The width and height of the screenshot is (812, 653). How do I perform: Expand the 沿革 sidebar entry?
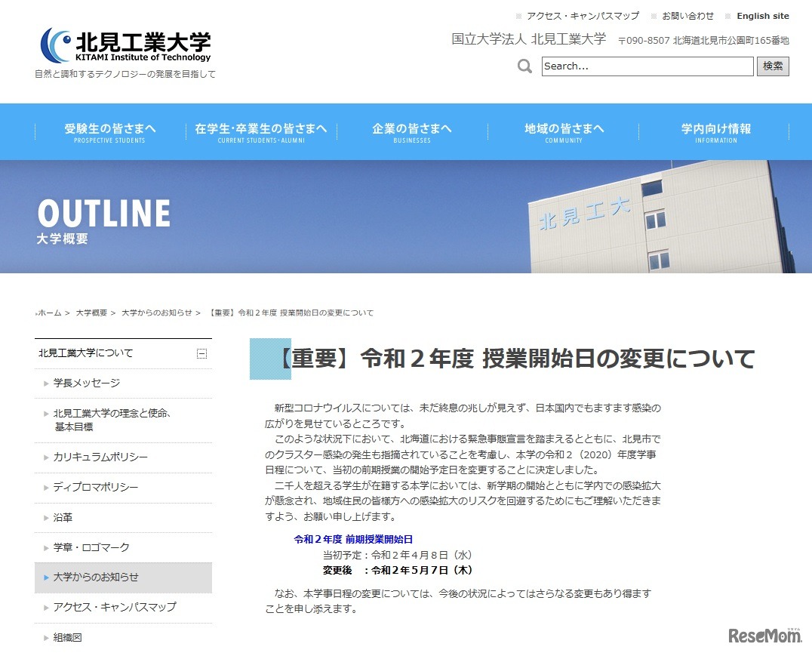click(x=63, y=517)
